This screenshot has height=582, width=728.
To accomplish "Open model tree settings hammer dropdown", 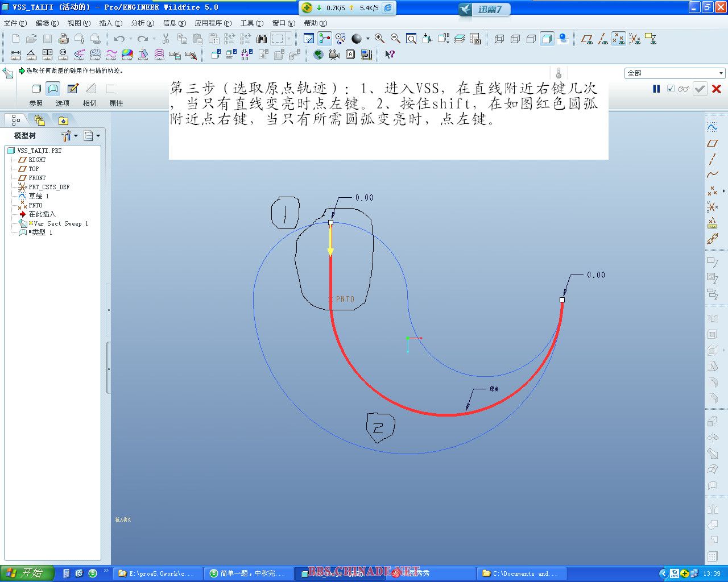I will [x=69, y=136].
